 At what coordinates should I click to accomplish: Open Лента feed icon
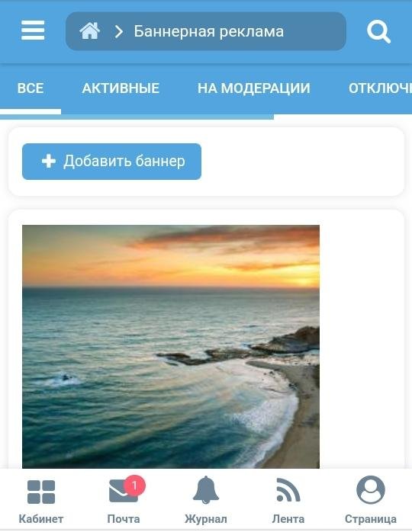pyautogui.click(x=288, y=489)
